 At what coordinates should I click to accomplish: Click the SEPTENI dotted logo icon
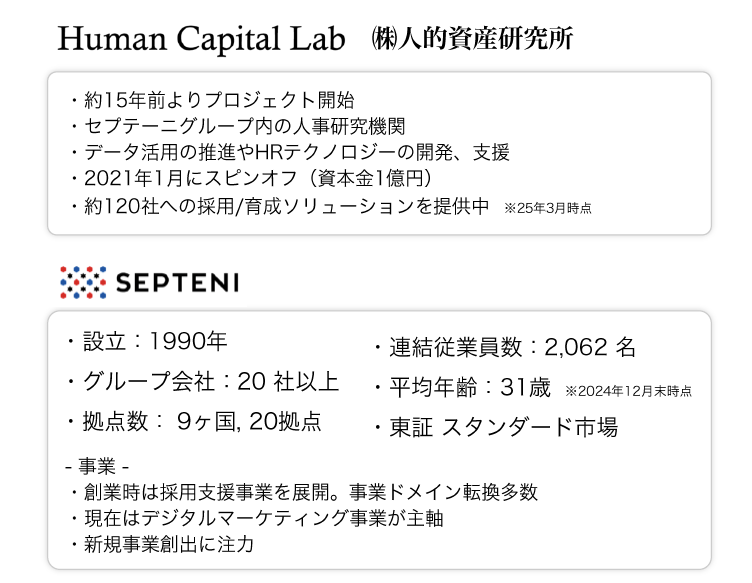point(83,282)
